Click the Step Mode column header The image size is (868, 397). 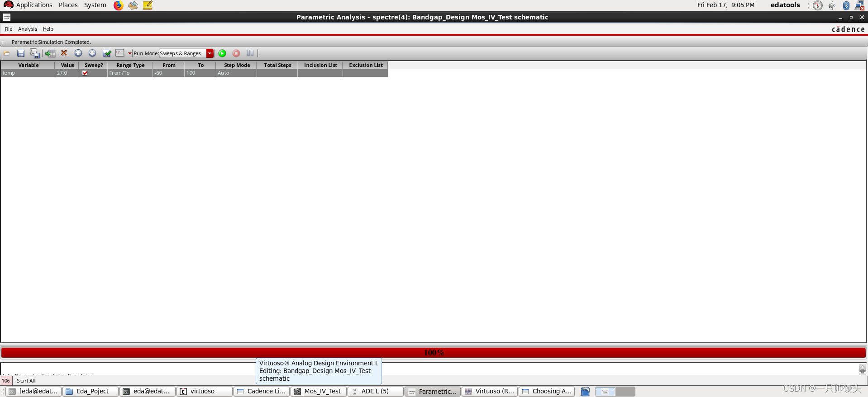(x=237, y=65)
